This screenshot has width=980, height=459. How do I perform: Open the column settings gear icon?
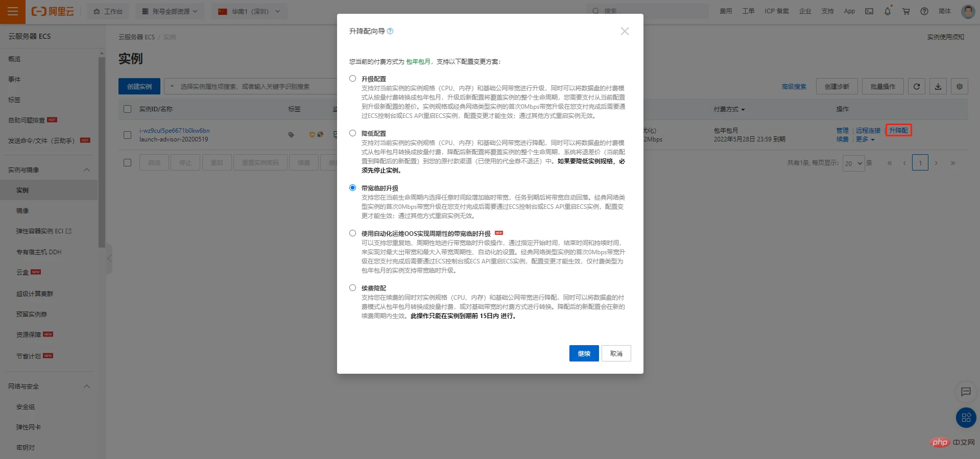(960, 86)
